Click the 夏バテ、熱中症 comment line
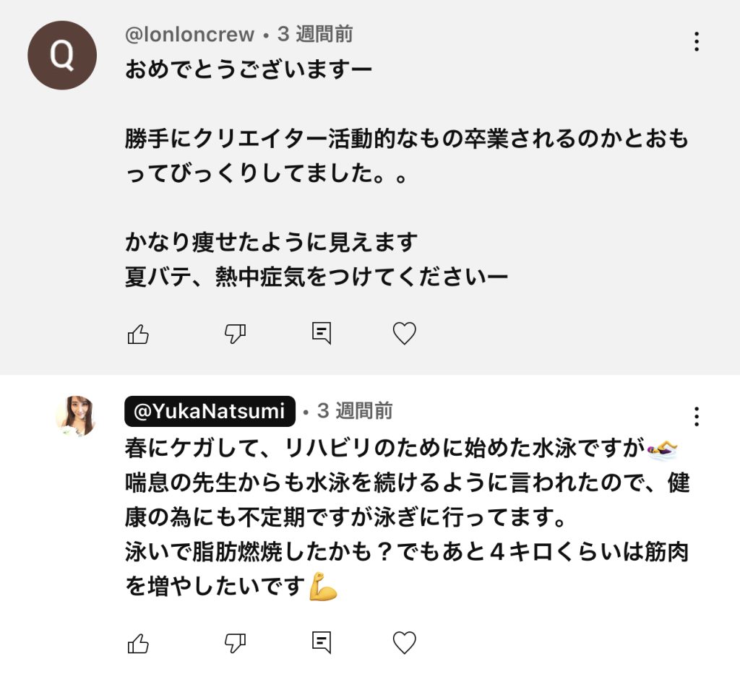Viewport: 740px width, 700px height. tap(317, 278)
